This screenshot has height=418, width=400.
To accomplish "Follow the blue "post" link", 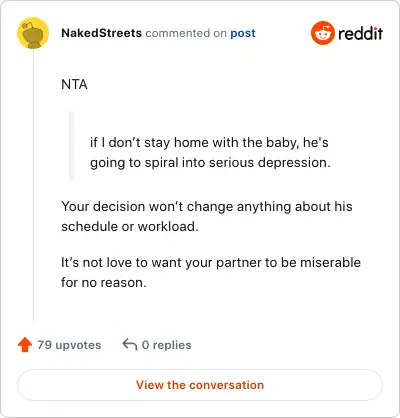I will click(243, 33).
